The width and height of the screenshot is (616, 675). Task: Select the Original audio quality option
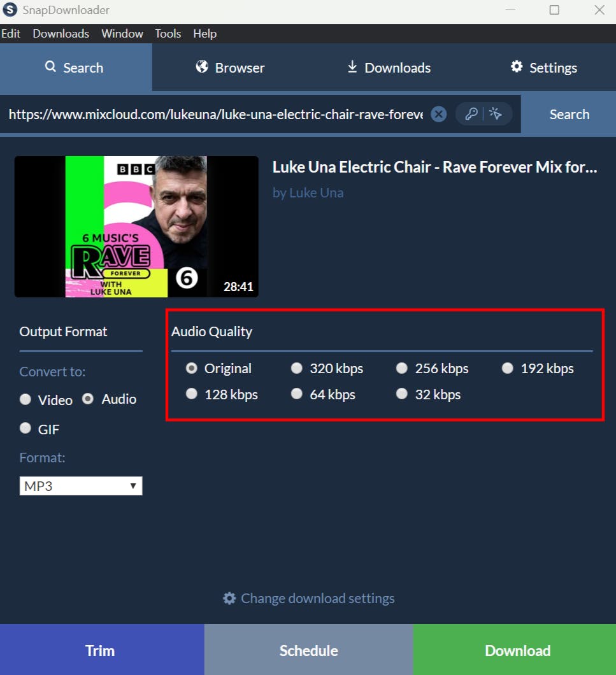click(x=191, y=368)
